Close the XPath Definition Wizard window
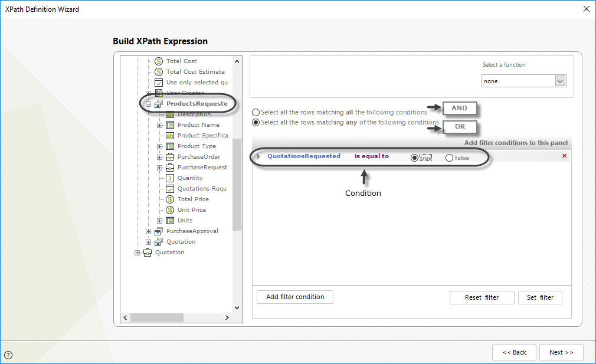 [x=587, y=9]
